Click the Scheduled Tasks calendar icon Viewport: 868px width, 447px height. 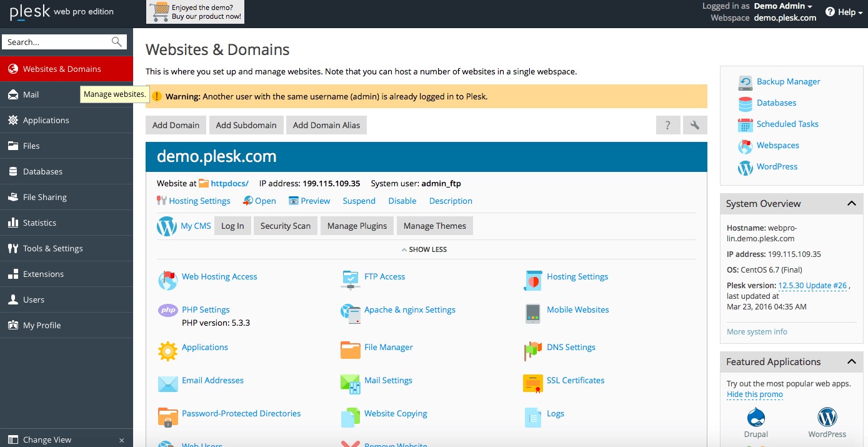(745, 124)
